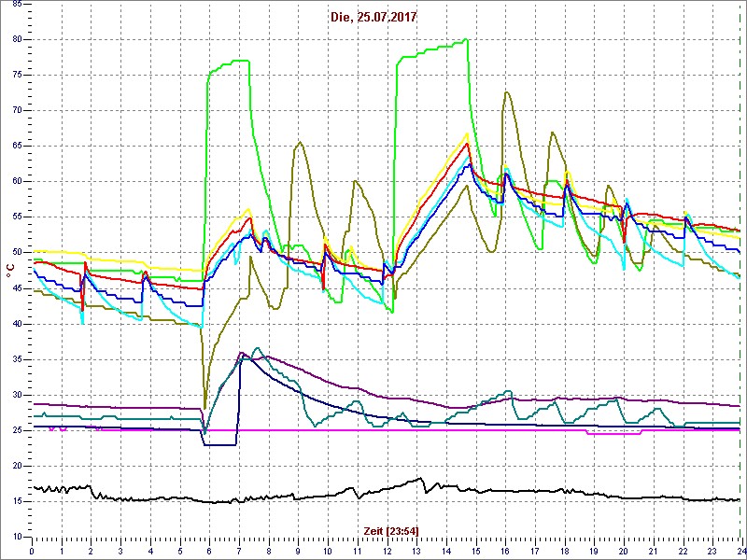Viewport: 747px width, 560px height.
Task: Click the 35 value on the temperature axis
Action: (16, 359)
